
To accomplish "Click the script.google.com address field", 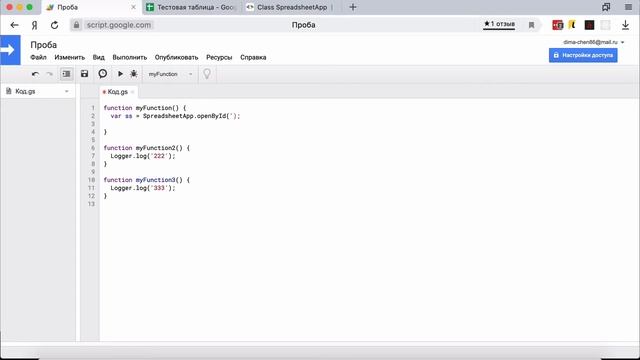I will click(x=118, y=25).
